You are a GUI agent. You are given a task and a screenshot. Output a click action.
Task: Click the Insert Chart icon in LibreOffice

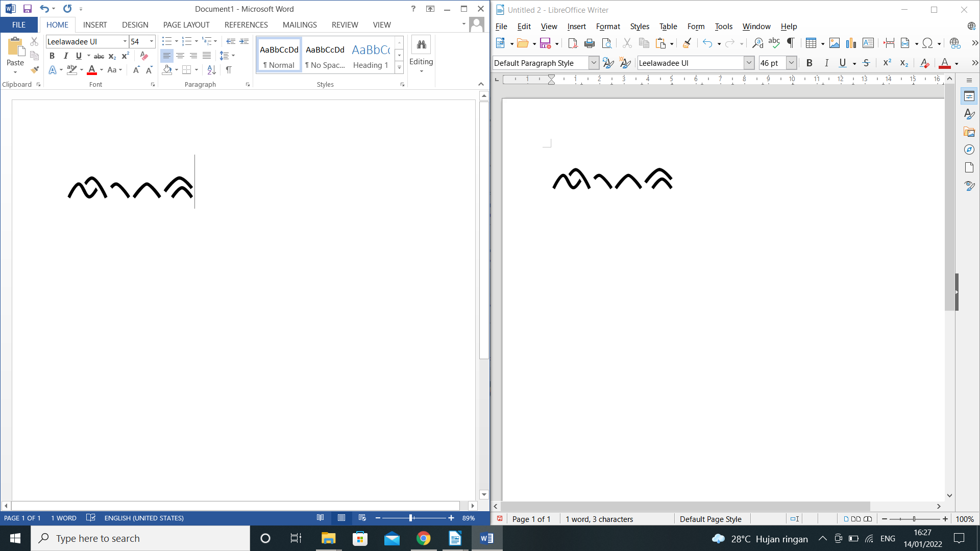[x=851, y=43]
